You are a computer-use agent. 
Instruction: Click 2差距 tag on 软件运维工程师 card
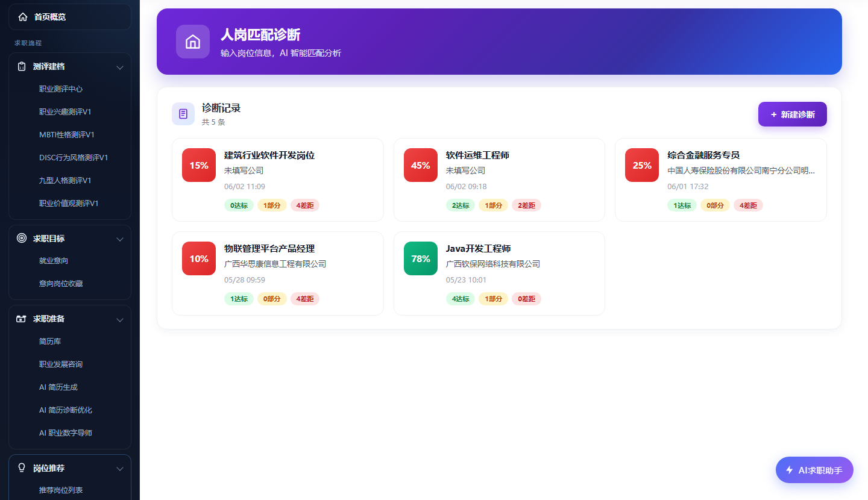526,205
